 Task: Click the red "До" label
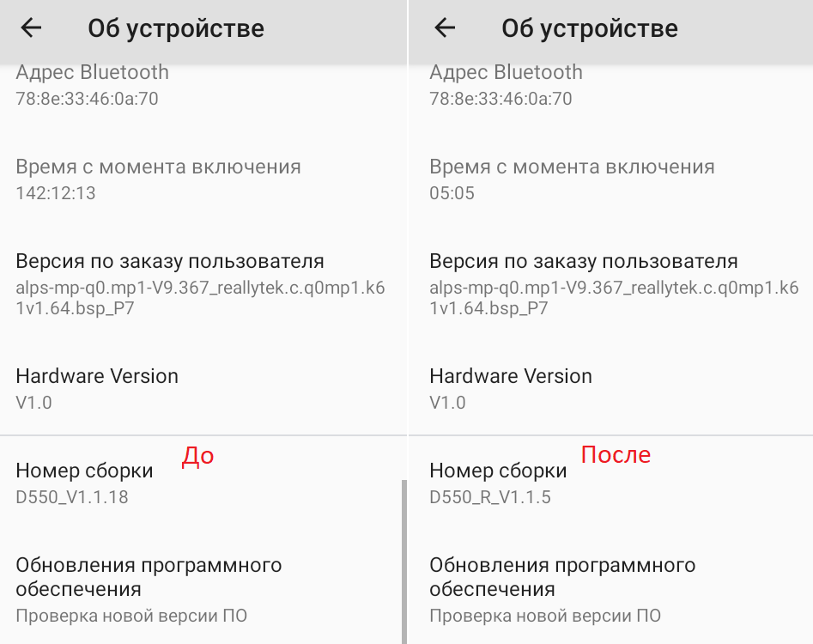click(197, 456)
